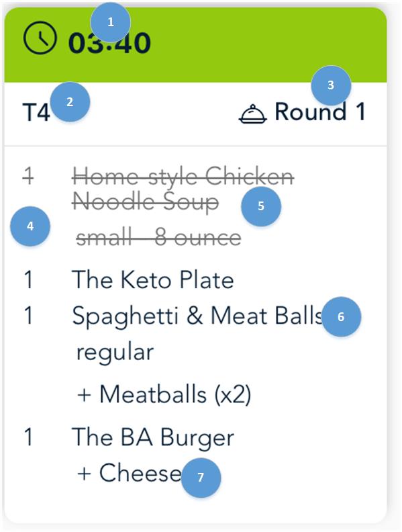Tap the Round 1 course label
This screenshot has width=402, height=532.
(320, 112)
